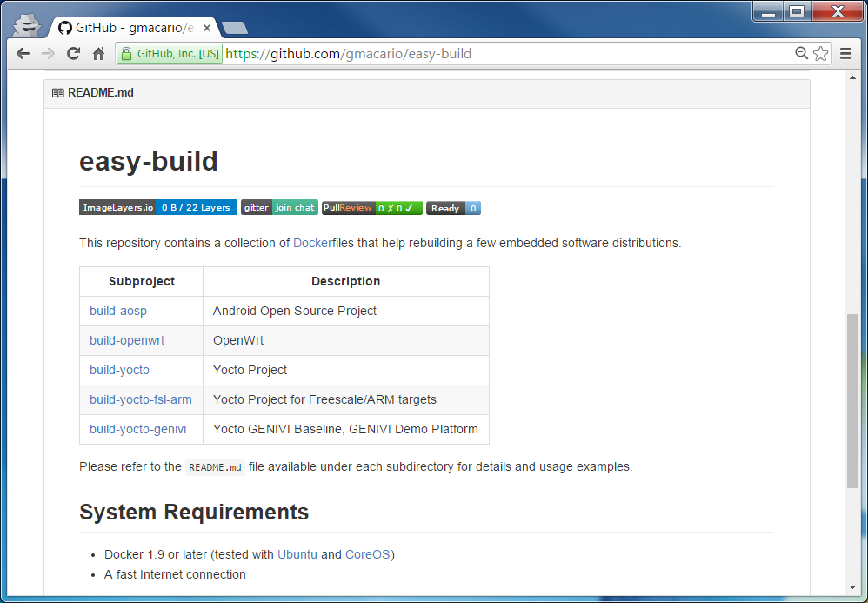The height and width of the screenshot is (603, 868).
Task: Reload the page with the refresh icon
Action: click(x=73, y=54)
